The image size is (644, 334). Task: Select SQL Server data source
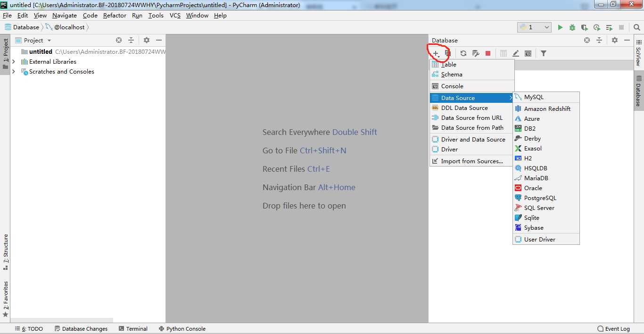click(546, 208)
